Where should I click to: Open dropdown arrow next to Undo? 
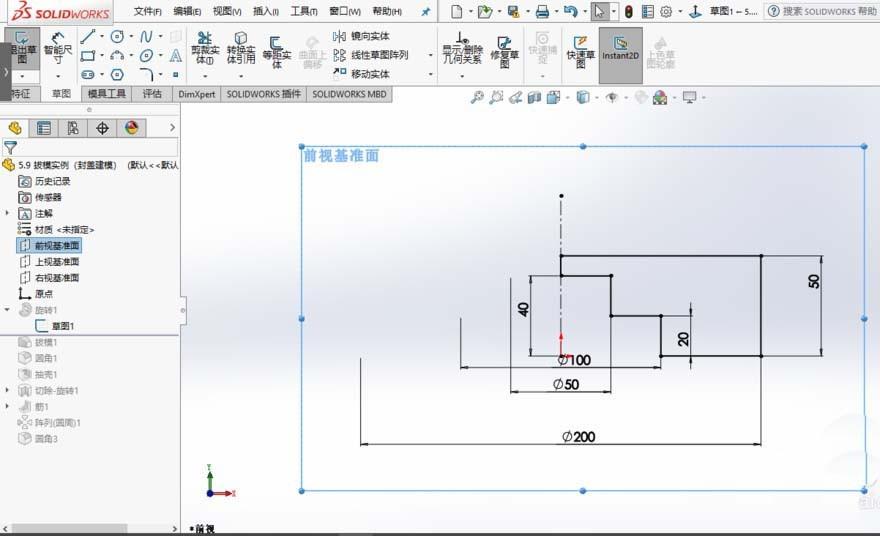click(584, 11)
